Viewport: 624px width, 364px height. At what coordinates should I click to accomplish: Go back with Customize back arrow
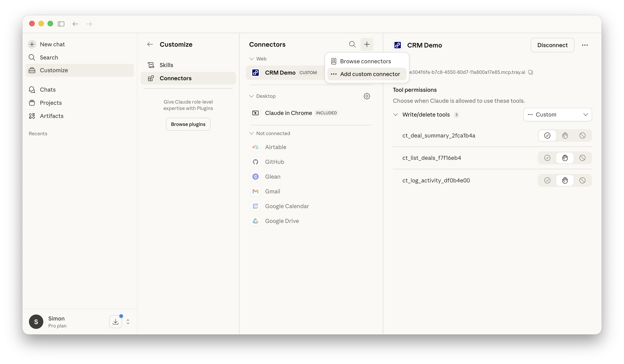pyautogui.click(x=150, y=44)
